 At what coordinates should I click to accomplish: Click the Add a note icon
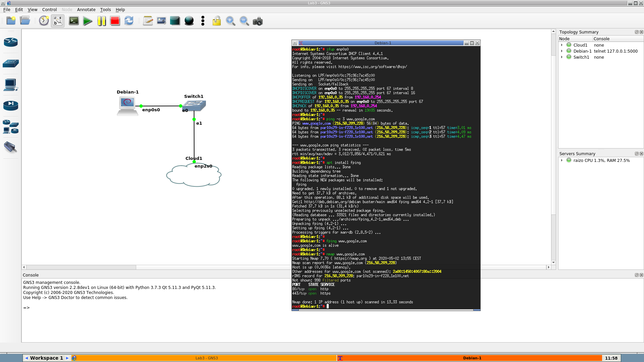coord(148,21)
